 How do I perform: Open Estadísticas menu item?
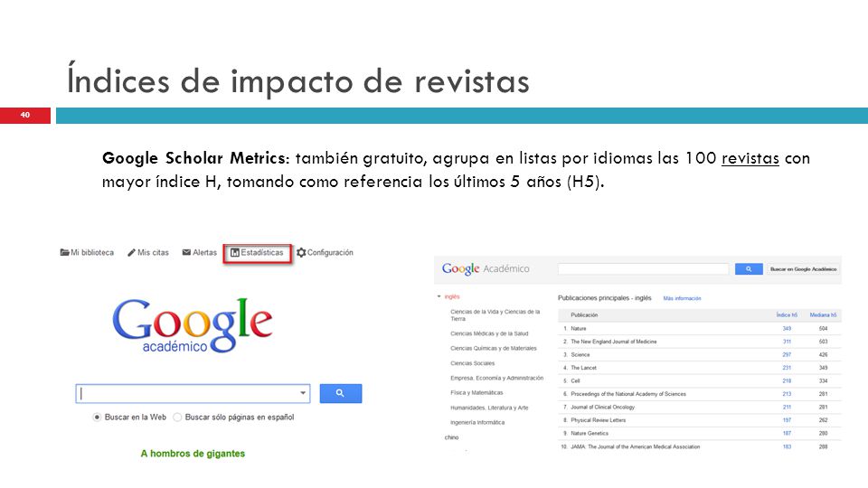tap(257, 253)
